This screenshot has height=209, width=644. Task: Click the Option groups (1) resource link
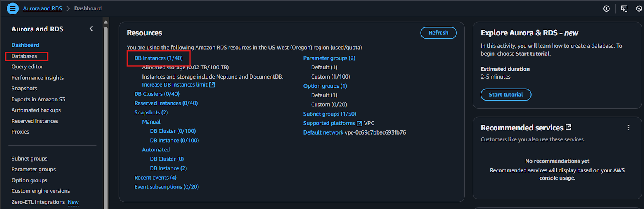click(x=325, y=86)
